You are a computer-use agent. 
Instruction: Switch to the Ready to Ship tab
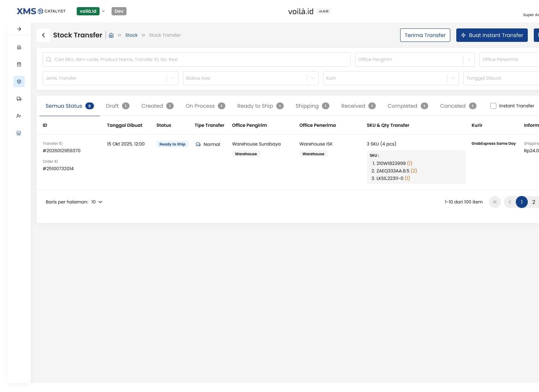click(x=260, y=106)
